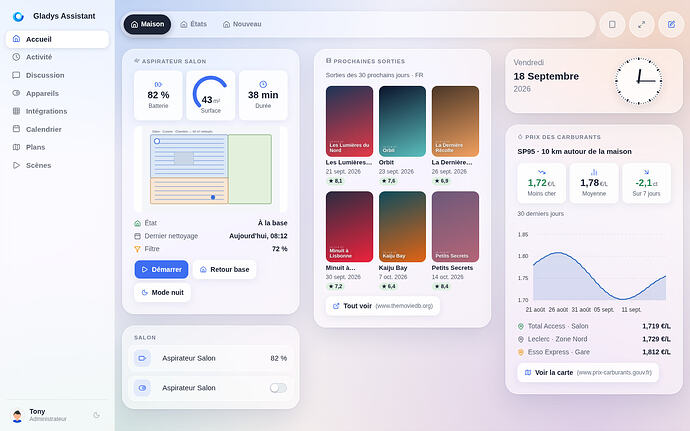
Task: Click the analog clock widget
Action: 638,81
